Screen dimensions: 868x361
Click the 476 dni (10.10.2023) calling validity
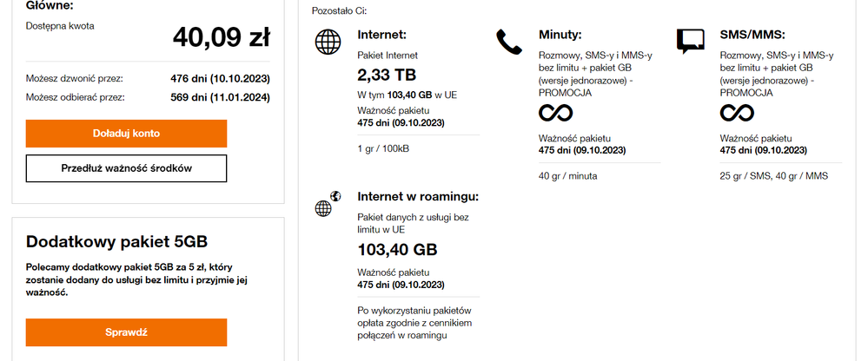click(x=220, y=78)
